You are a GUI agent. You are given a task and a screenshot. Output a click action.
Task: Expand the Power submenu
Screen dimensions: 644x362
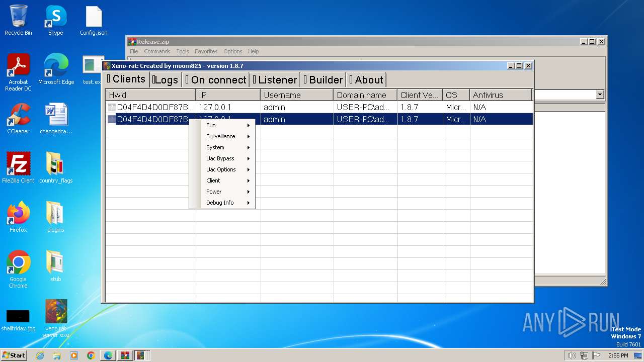(x=222, y=192)
